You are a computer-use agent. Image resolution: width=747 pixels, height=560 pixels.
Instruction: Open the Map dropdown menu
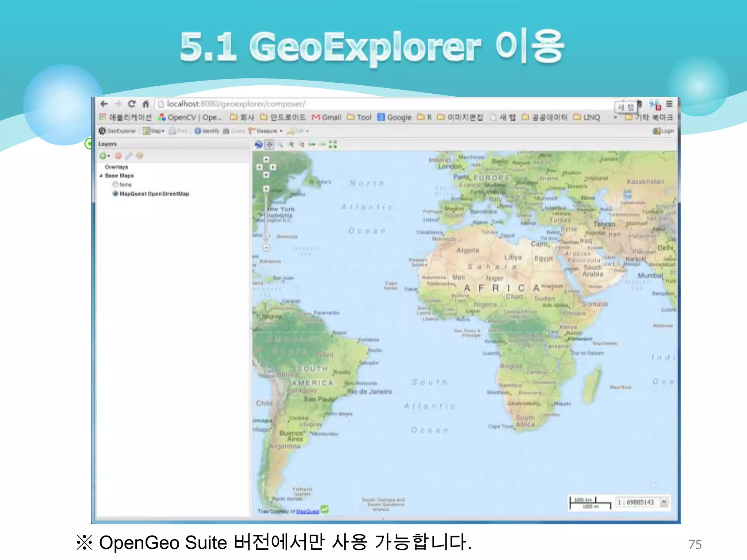click(154, 131)
